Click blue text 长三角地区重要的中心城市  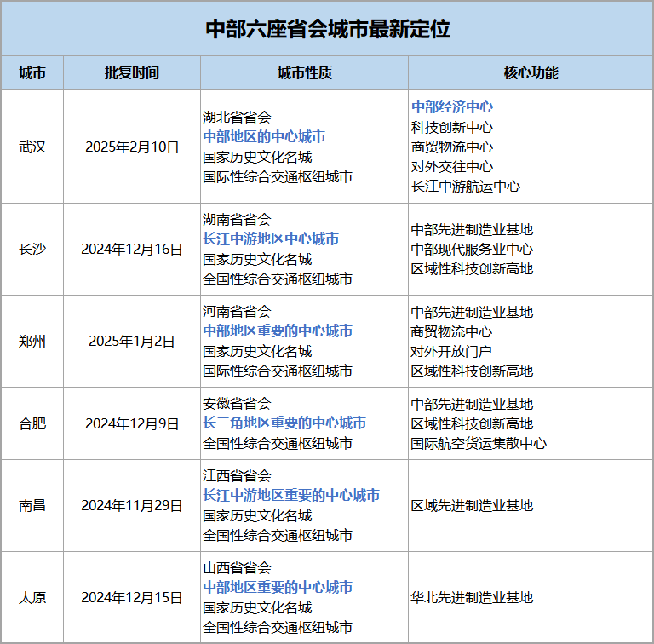284,423
